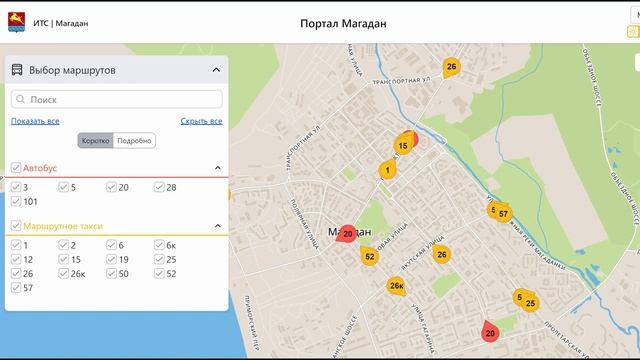
Task: Click the Скрыть все link
Action: pyautogui.click(x=202, y=121)
